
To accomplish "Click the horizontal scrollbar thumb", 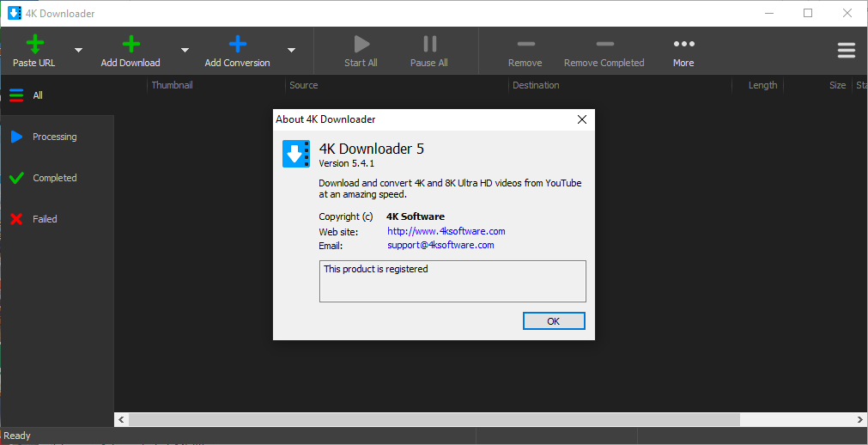I will (434, 419).
